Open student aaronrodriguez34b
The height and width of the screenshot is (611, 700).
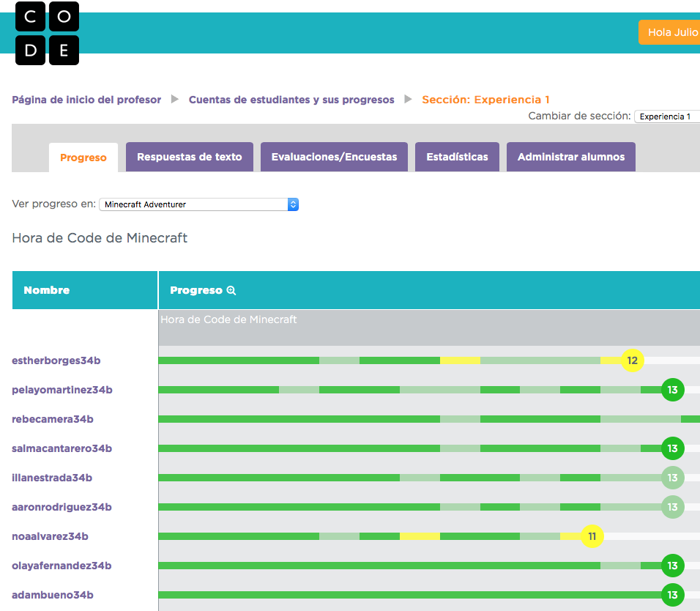click(62, 507)
